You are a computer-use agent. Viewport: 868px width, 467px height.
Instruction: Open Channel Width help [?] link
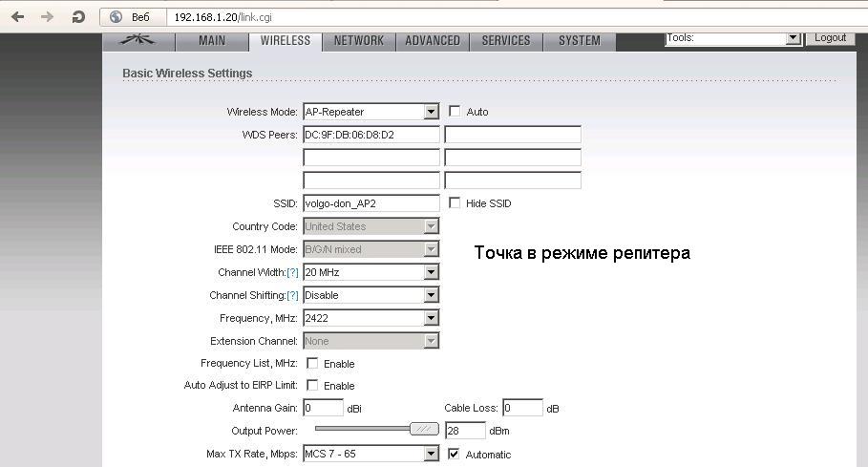(292, 272)
